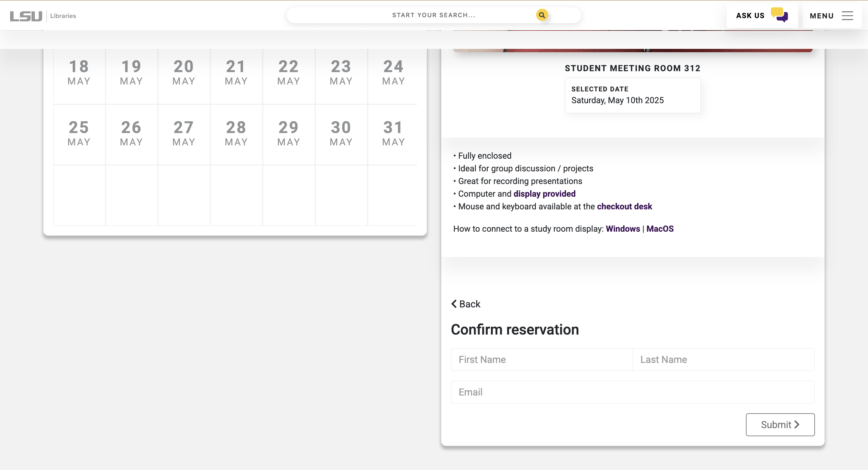Open the Ask Us chat bubbles icon
Screen dimensions: 868x470
[x=779, y=15]
